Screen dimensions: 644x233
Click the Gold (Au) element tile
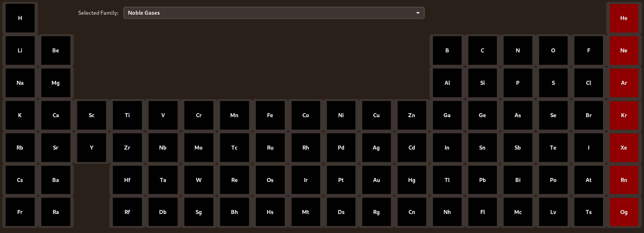coord(376,180)
